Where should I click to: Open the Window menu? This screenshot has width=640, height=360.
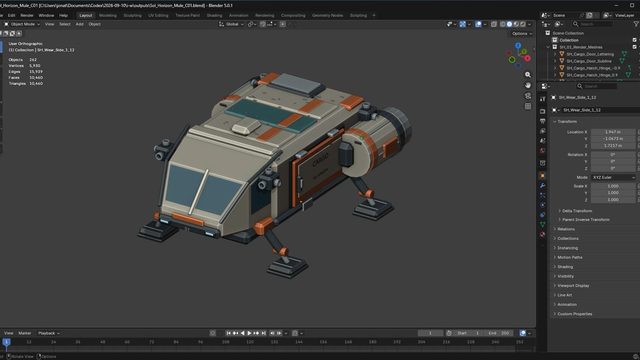[46, 16]
